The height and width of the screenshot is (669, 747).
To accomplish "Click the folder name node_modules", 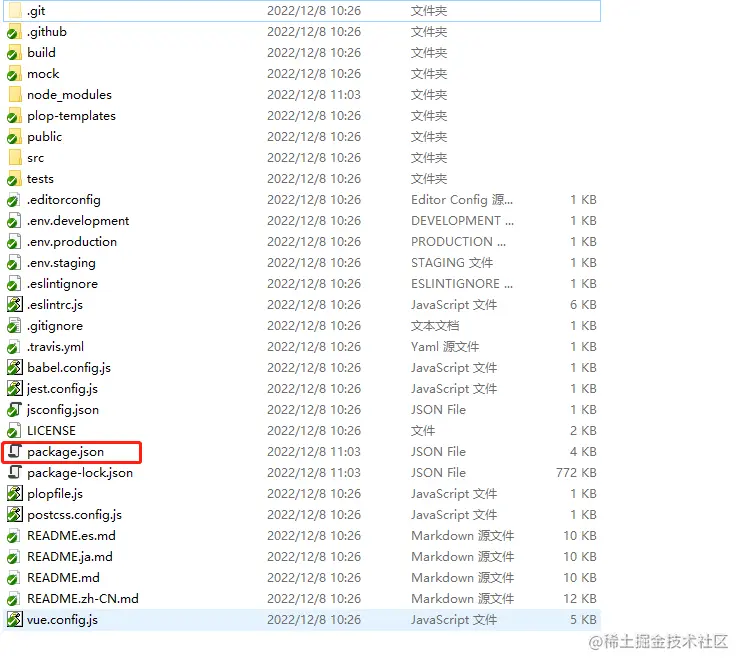I will [x=69, y=95].
